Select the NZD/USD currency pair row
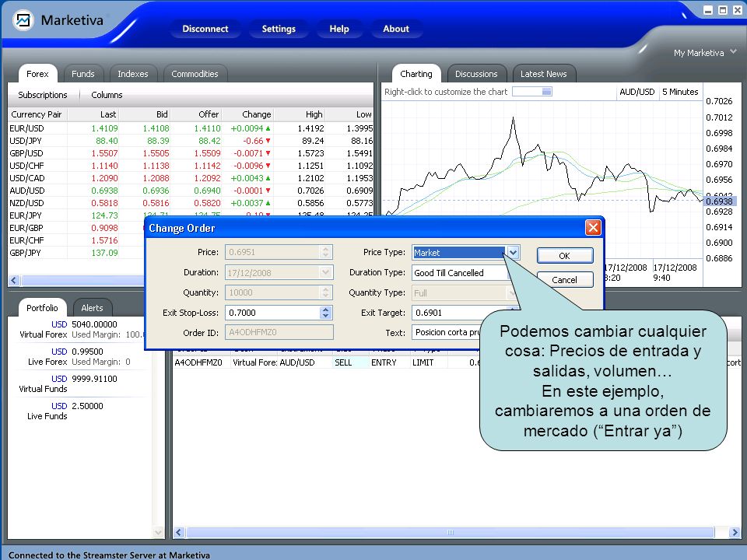Screen dimensions: 747x560 (x=191, y=202)
